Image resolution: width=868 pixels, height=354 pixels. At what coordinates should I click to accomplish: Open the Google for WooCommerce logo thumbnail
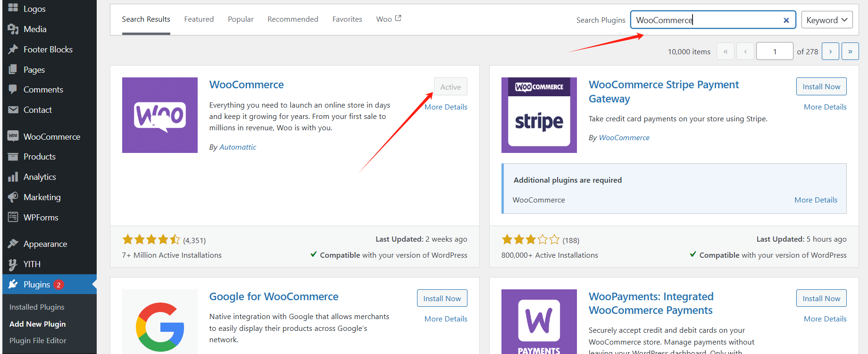click(160, 321)
